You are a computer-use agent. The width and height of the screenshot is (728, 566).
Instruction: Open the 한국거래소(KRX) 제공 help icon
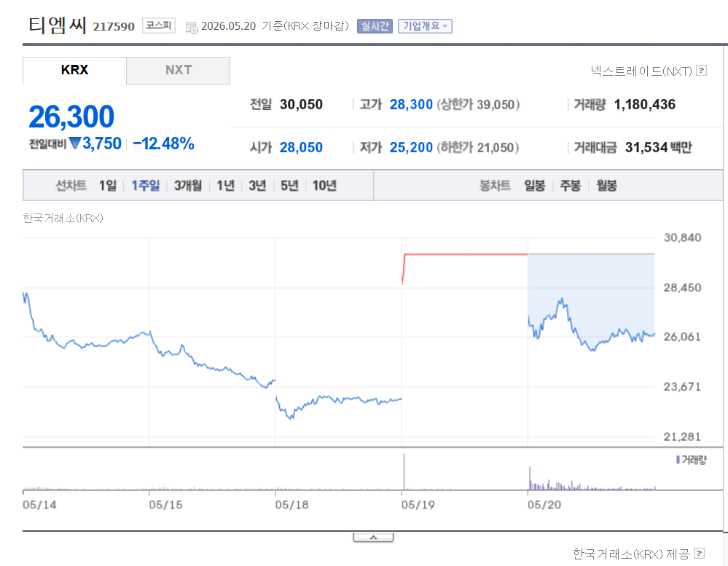(699, 554)
